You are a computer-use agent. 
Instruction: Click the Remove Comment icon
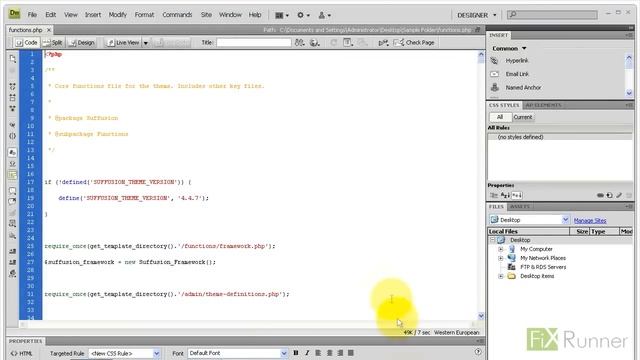pos(12,201)
